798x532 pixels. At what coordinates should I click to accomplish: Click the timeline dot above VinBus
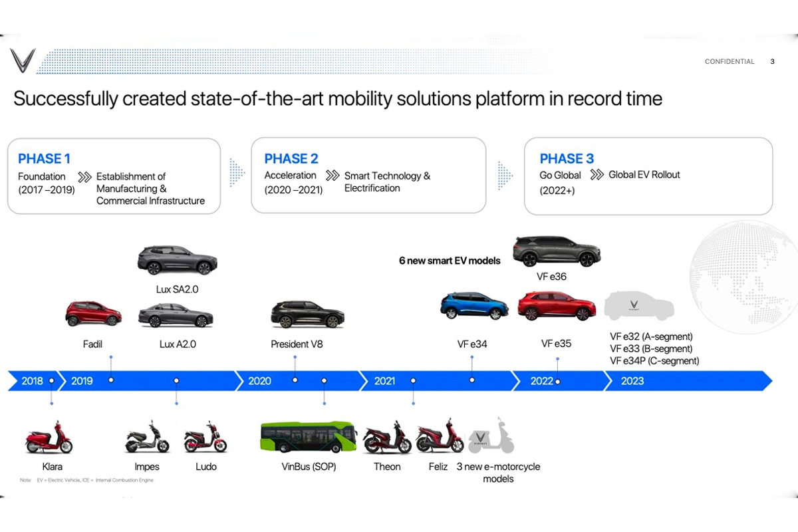324,381
